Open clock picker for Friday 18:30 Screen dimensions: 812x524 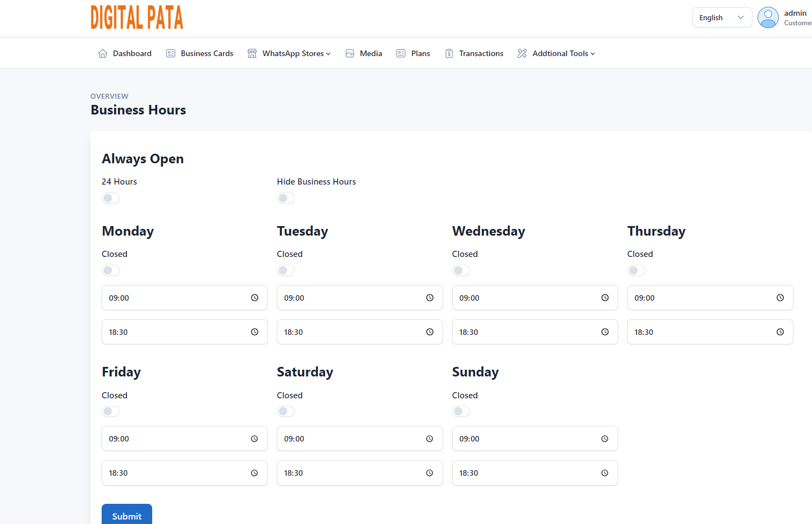[254, 473]
